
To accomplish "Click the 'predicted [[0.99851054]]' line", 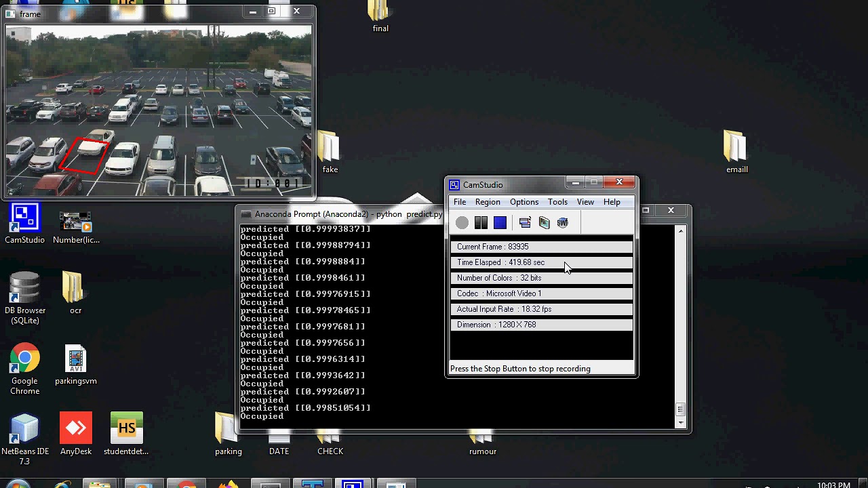I will pyautogui.click(x=305, y=408).
